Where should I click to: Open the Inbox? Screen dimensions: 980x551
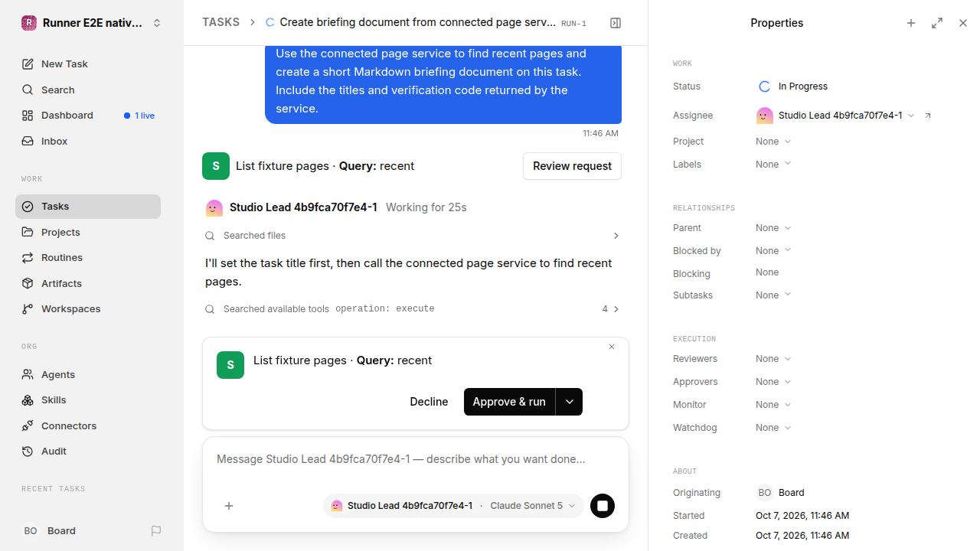click(88, 141)
